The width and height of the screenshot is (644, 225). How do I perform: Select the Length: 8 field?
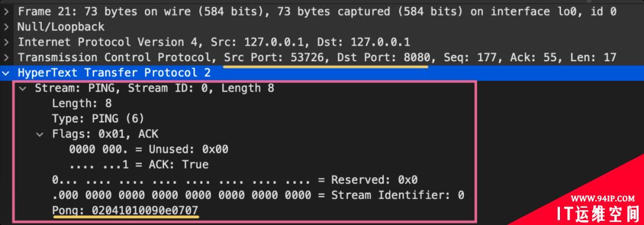click(x=82, y=104)
